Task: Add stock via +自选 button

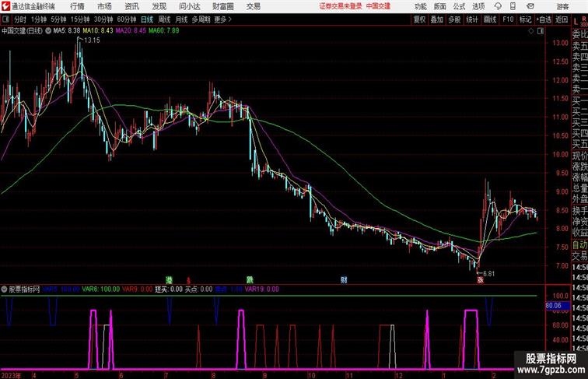Action: point(544,19)
